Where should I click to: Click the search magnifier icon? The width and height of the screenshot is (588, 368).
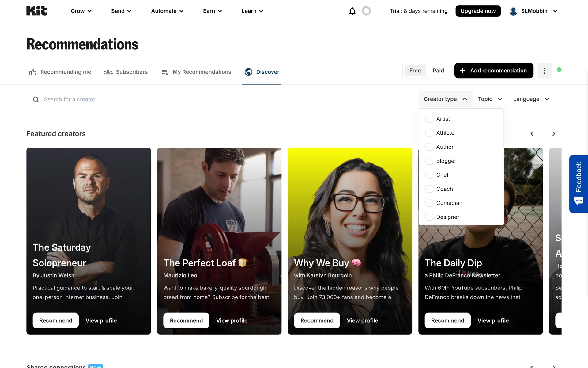tap(36, 99)
